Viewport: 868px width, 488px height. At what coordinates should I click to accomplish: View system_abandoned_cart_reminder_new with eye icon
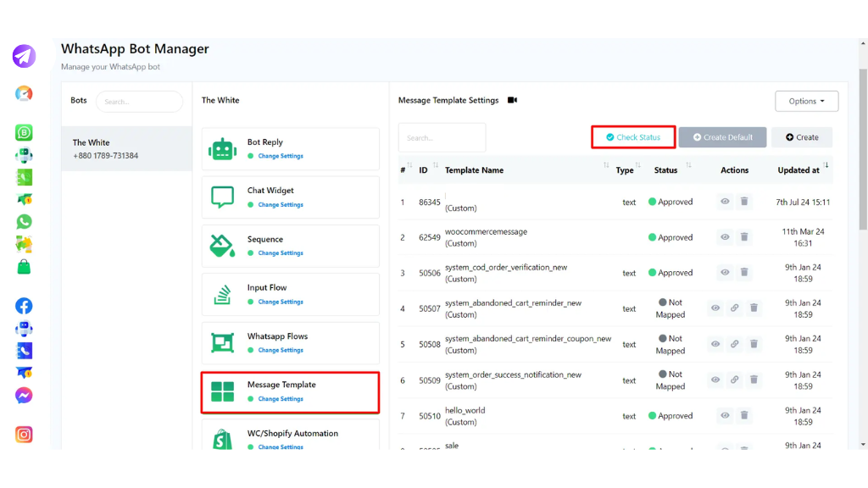715,308
